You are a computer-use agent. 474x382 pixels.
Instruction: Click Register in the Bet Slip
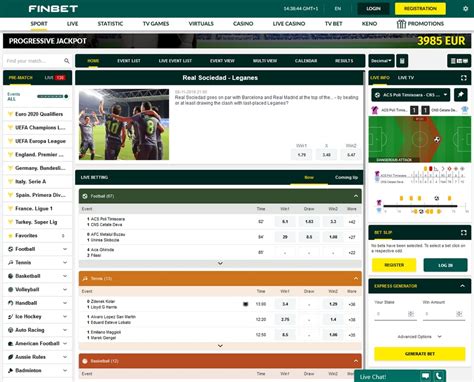(394, 265)
